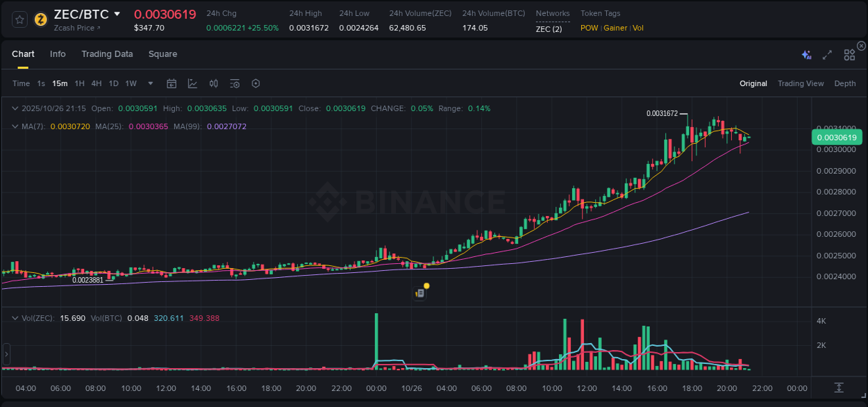The height and width of the screenshot is (407, 868).
Task: Click the volume panel scrollbar arrow
Action: [6, 355]
